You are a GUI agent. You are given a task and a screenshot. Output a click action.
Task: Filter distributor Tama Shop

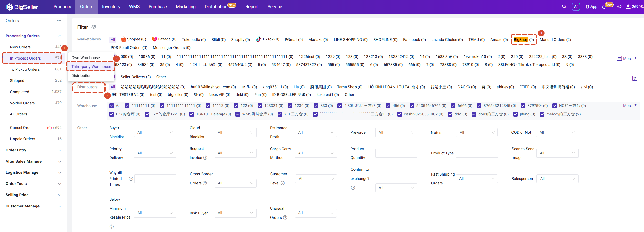click(350, 87)
